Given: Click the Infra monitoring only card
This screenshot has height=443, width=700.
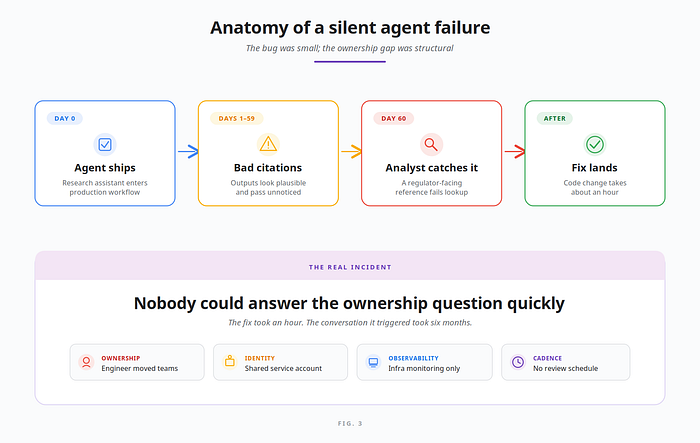Looking at the screenshot, I should coord(425,362).
